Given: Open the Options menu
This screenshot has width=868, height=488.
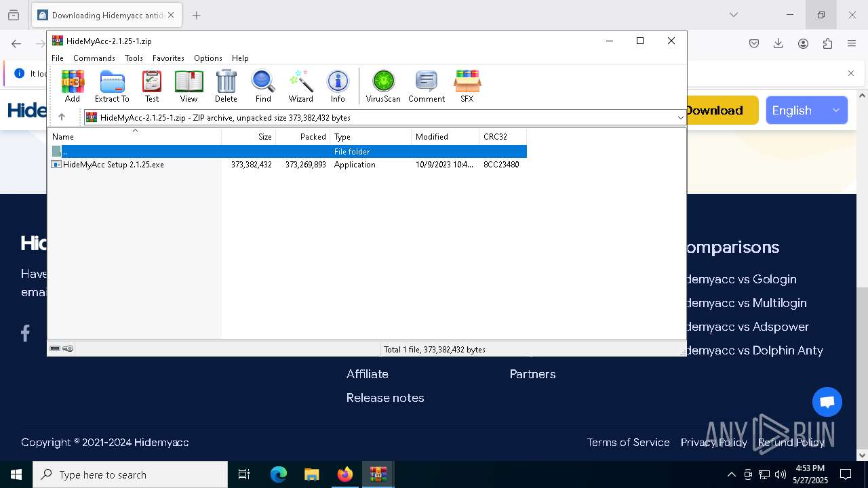Looking at the screenshot, I should tap(208, 58).
